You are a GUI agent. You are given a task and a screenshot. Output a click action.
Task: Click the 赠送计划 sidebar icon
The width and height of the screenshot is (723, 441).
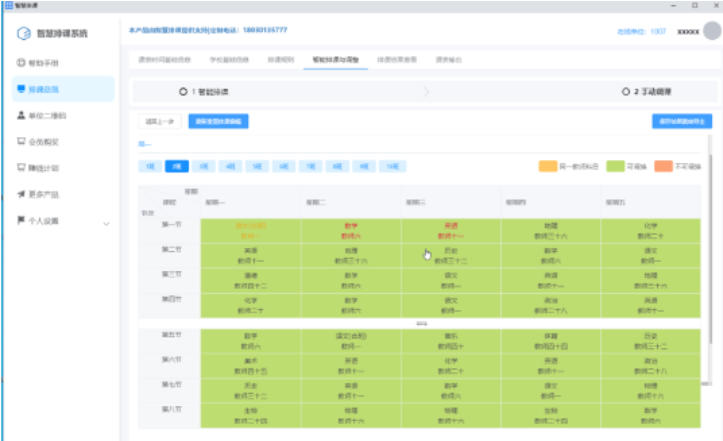[21, 167]
